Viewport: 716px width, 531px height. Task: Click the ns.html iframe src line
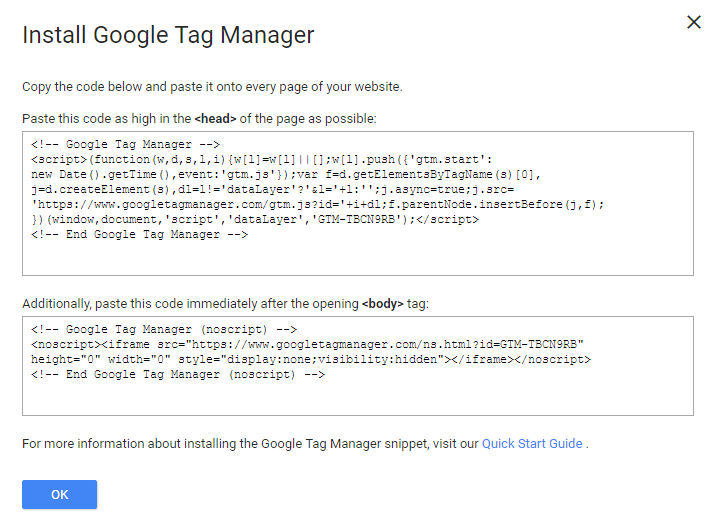click(308, 344)
